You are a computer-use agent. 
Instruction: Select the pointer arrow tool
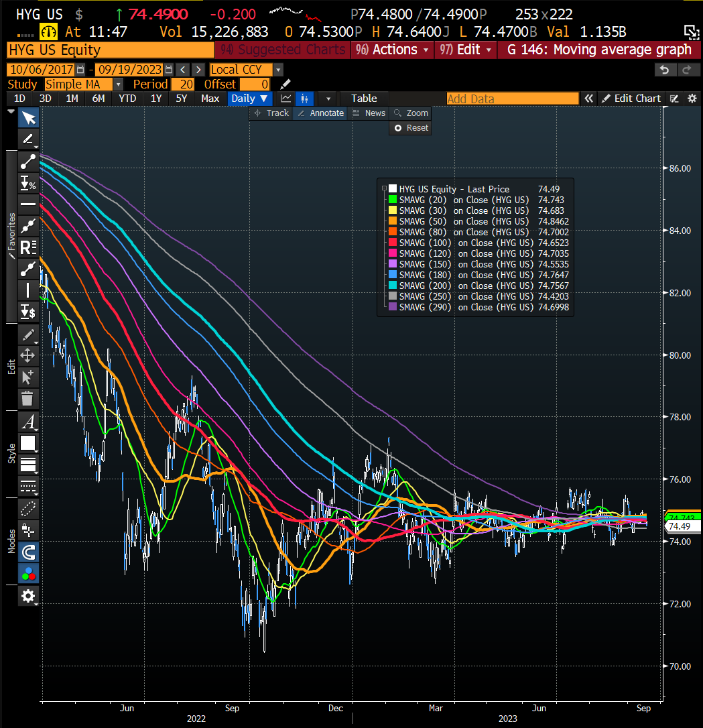click(x=28, y=118)
